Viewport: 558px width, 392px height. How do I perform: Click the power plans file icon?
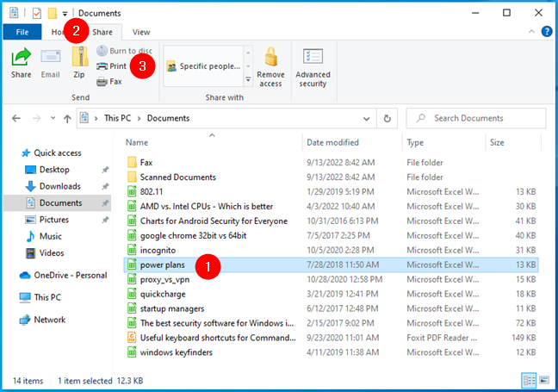pyautogui.click(x=132, y=264)
